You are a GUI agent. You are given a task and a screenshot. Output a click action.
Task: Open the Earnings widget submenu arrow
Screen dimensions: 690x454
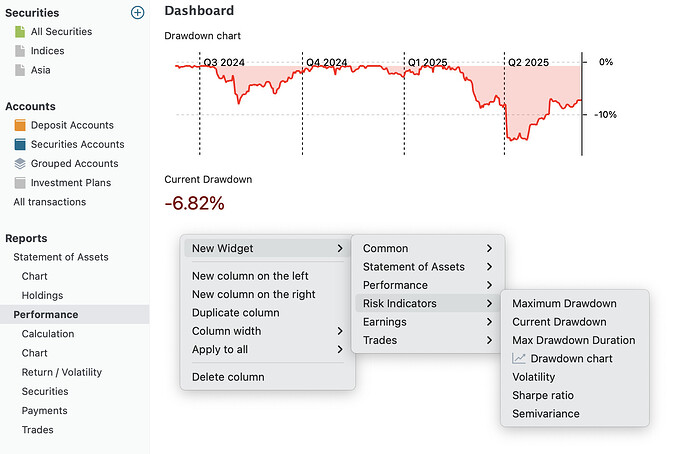[489, 322]
